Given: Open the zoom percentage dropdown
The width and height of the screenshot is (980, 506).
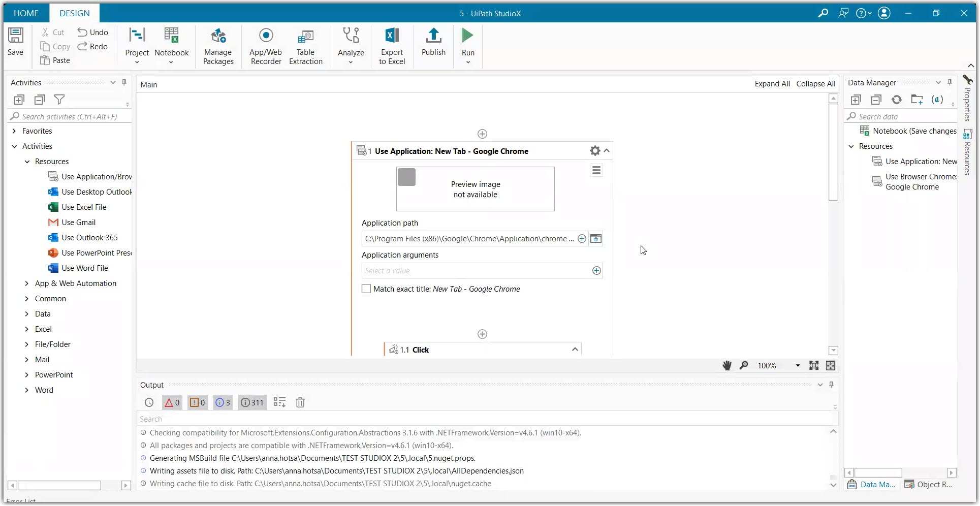Looking at the screenshot, I should point(796,365).
